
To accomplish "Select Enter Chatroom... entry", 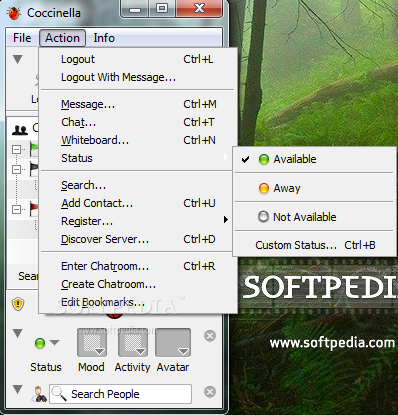I will tap(137, 266).
